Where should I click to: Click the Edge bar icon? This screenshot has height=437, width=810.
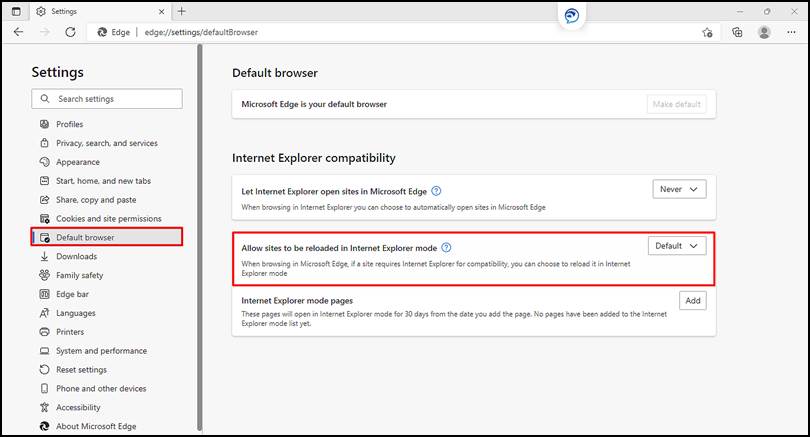point(44,294)
